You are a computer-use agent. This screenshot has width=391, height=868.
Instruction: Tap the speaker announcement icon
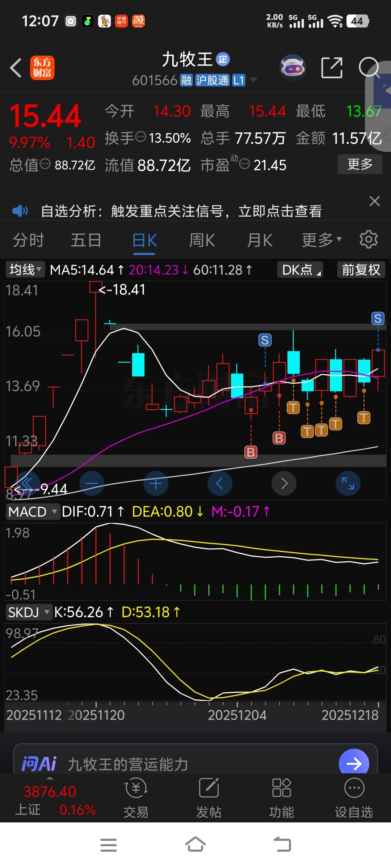20,210
